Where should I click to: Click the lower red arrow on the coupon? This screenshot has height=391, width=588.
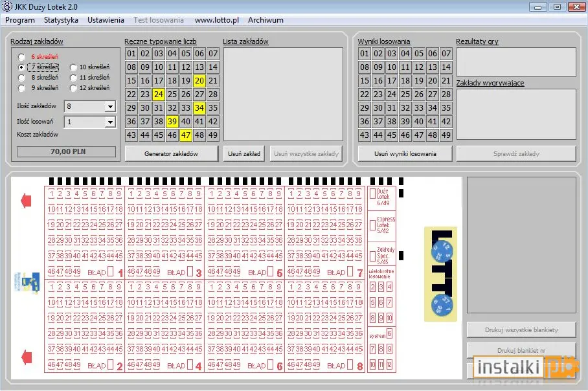[26, 357]
